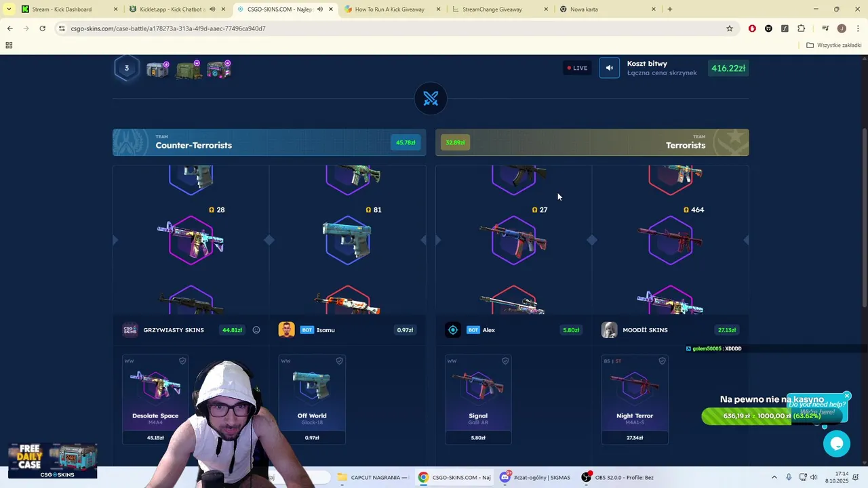Screen dimensions: 868x488
Task: Open OBS 32.0.0 in taskbar
Action: [618, 478]
